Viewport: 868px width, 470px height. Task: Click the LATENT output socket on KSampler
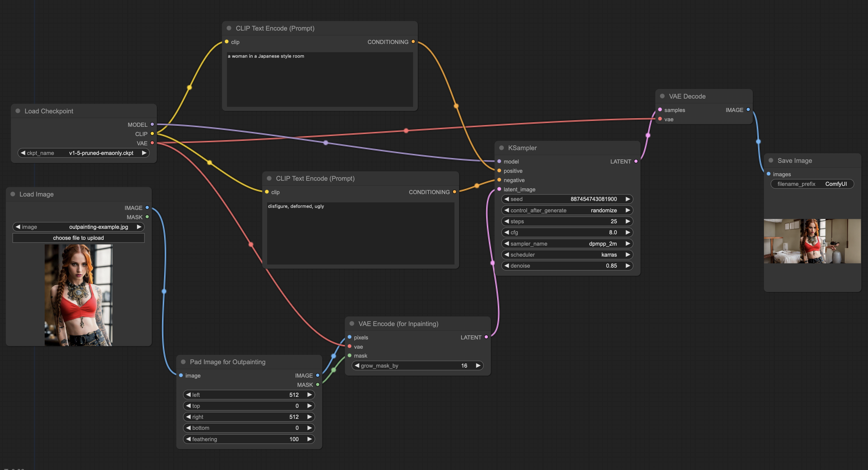(x=636, y=161)
